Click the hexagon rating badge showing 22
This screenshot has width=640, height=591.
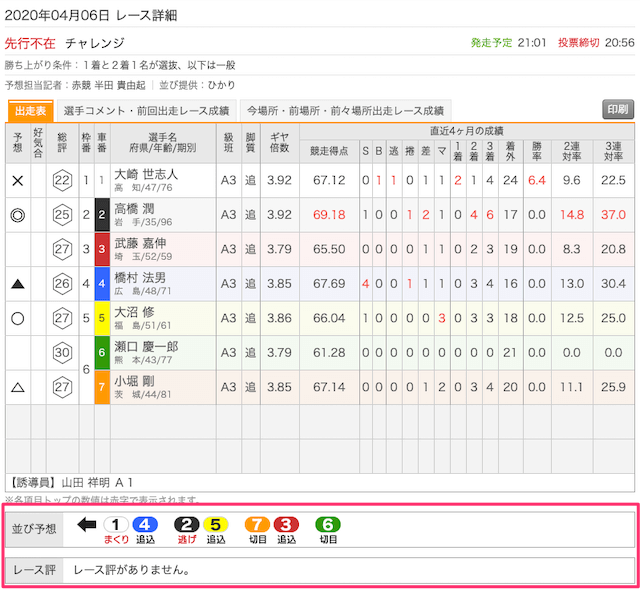coord(63,181)
